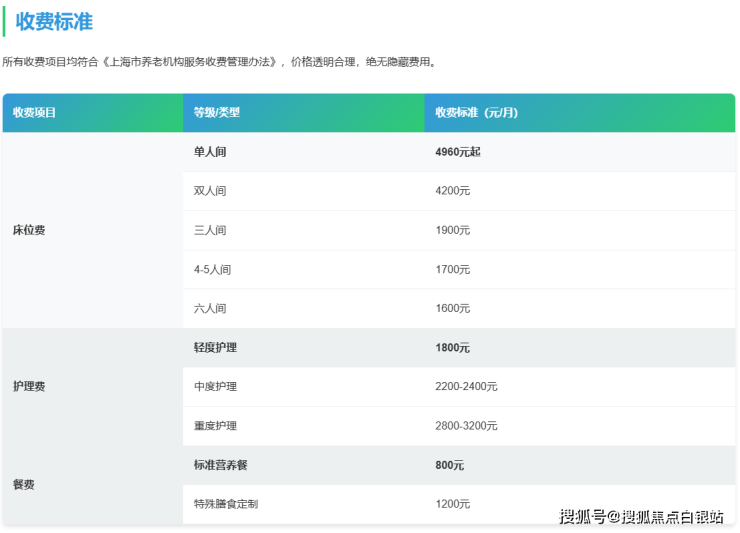Select the 餐费 category cell
This screenshot has height=533, width=740.
[24, 484]
